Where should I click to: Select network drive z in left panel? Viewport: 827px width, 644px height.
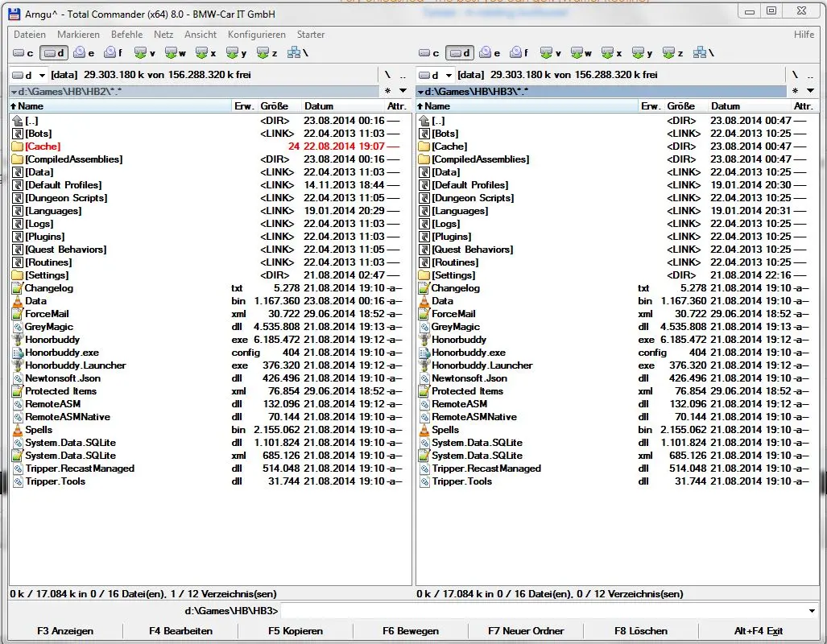pos(267,53)
